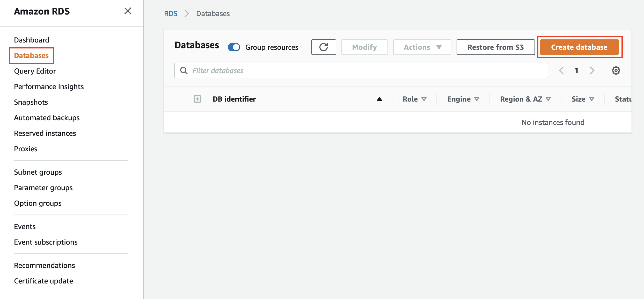The image size is (644, 299).
Task: Click the Status column header
Action: 623,99
